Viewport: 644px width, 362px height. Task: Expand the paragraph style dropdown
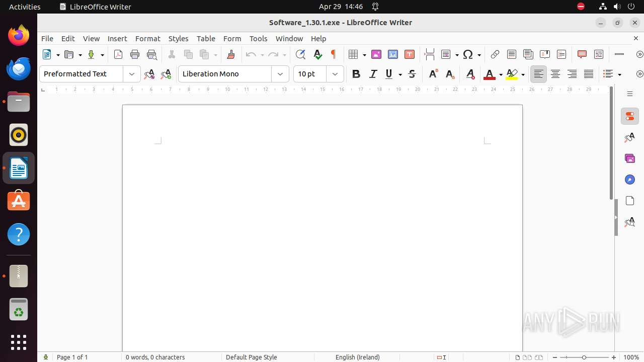pos(132,74)
